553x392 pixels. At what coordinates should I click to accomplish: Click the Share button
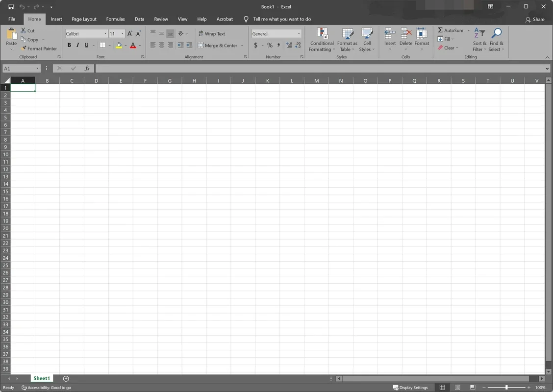[538, 19]
